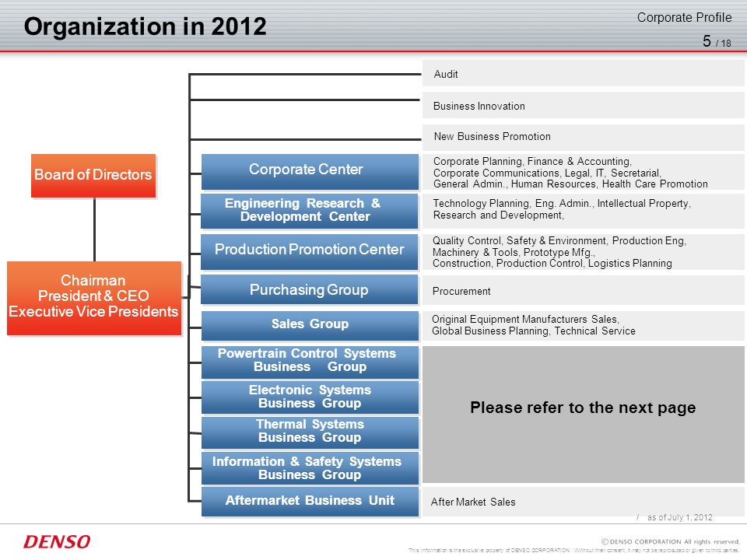
Task: Click the DENSO CORPORATION All rights reserved notice
Action: coord(670,541)
